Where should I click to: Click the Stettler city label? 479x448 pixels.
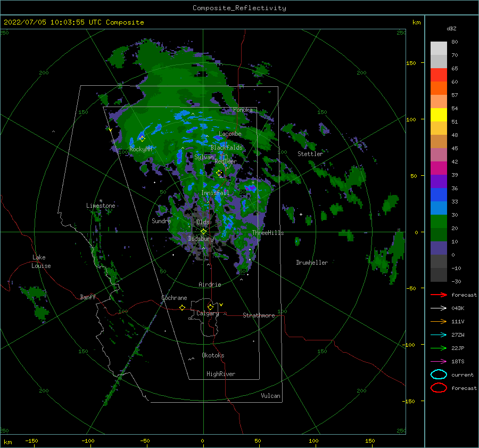tap(310, 154)
